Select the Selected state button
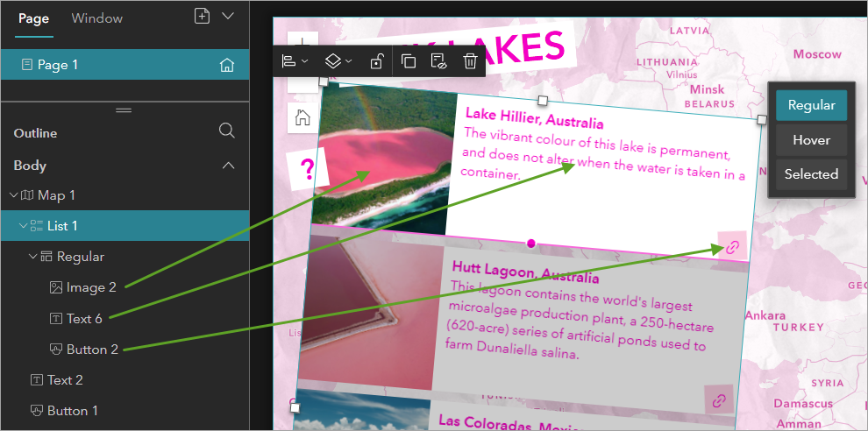Viewport: 868px width, 431px height. click(811, 174)
